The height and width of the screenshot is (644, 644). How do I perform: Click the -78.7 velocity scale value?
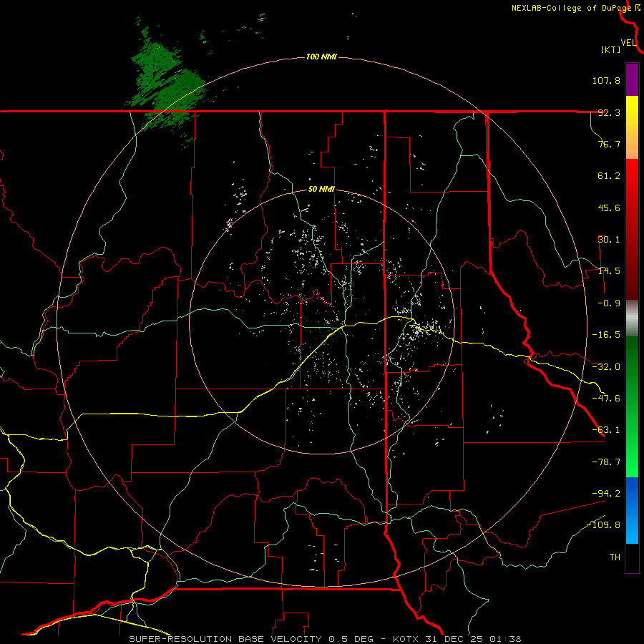coord(606,462)
